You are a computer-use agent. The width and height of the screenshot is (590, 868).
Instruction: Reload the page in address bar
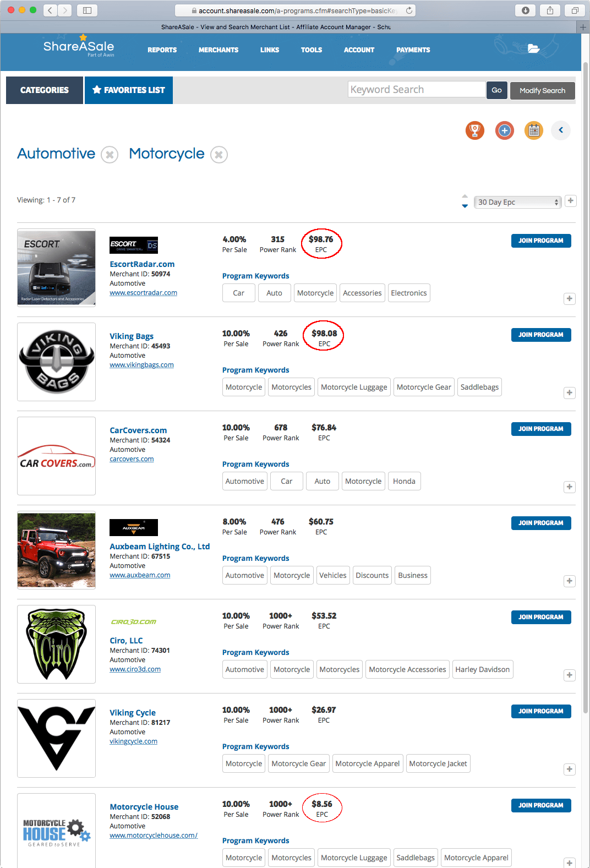tap(409, 10)
